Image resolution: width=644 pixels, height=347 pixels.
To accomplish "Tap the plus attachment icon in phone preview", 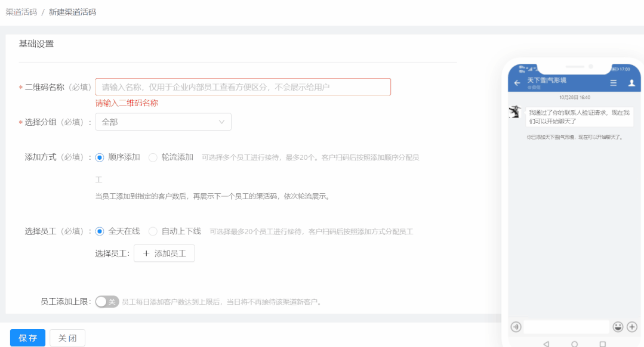I will (632, 327).
